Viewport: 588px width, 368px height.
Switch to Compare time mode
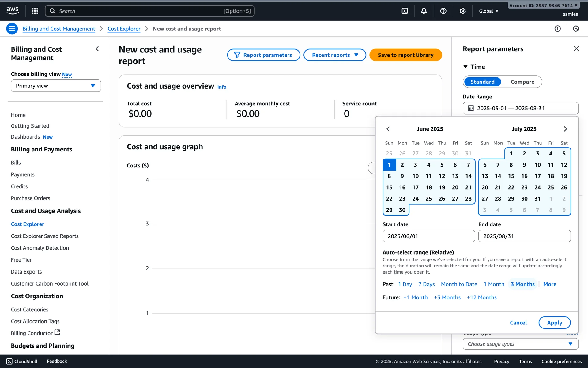[522, 82]
